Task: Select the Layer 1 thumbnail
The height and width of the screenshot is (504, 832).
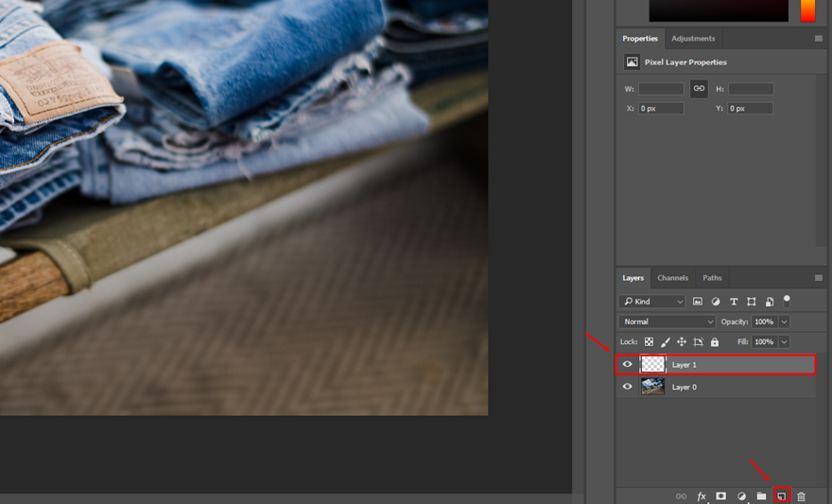Action: [652, 364]
